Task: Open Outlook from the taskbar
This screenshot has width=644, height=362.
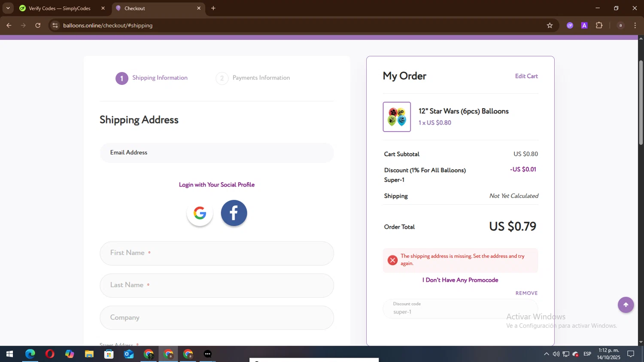Action: pyautogui.click(x=129, y=354)
